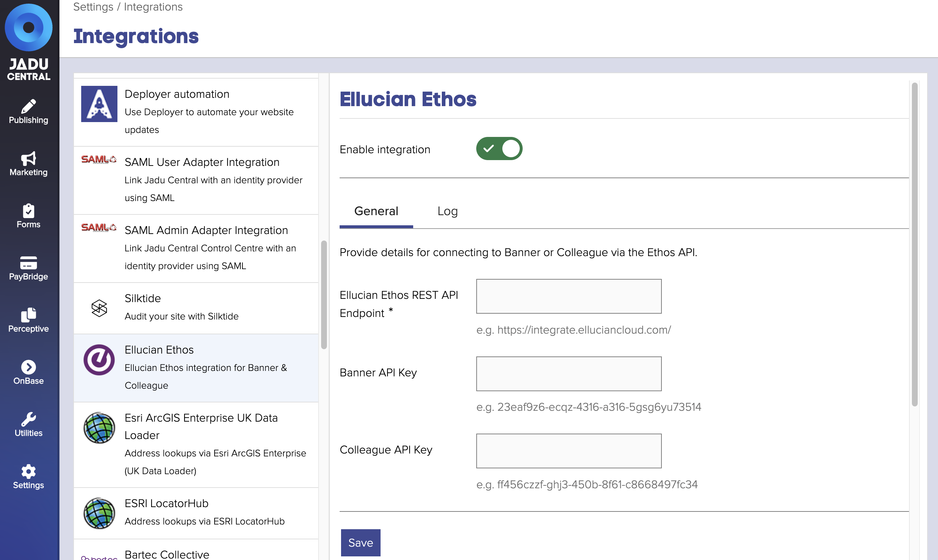The height and width of the screenshot is (560, 938).
Task: Click the Colleague API Key label
Action: (386, 450)
